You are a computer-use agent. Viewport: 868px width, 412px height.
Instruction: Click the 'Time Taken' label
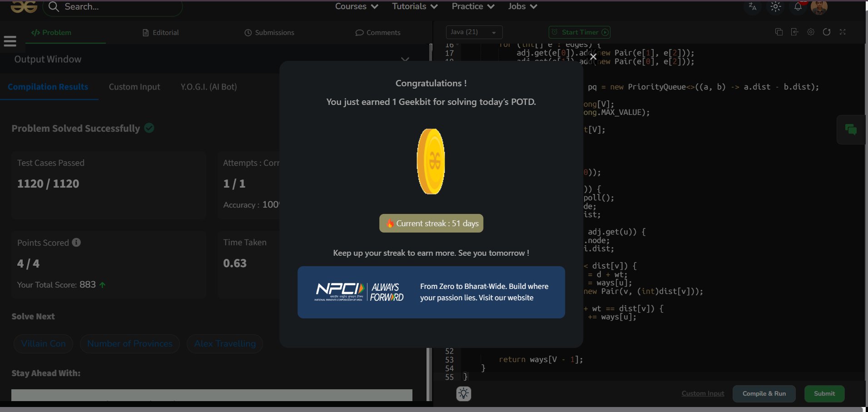pos(245,242)
